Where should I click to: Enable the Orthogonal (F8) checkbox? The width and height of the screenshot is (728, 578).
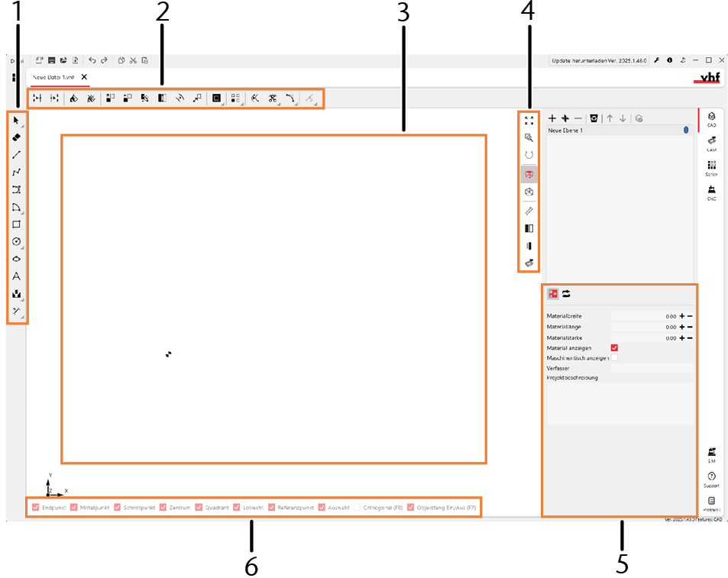click(357, 508)
